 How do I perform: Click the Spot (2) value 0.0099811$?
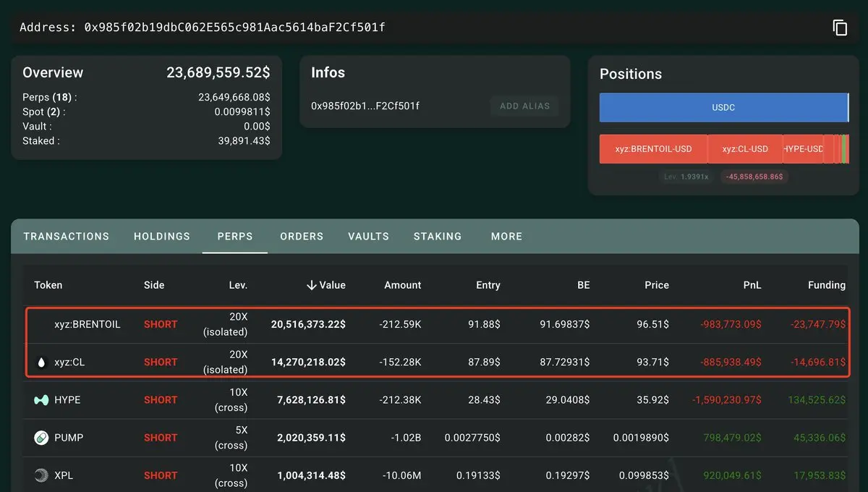click(x=242, y=112)
